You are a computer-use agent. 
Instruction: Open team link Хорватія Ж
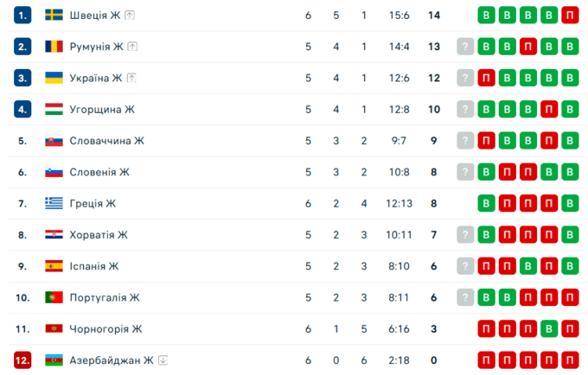(98, 235)
